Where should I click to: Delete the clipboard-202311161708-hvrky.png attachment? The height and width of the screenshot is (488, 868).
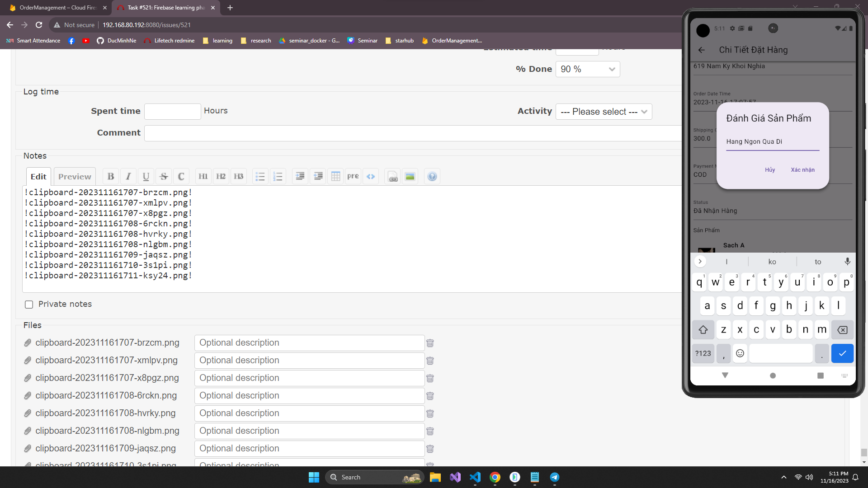coord(430,413)
